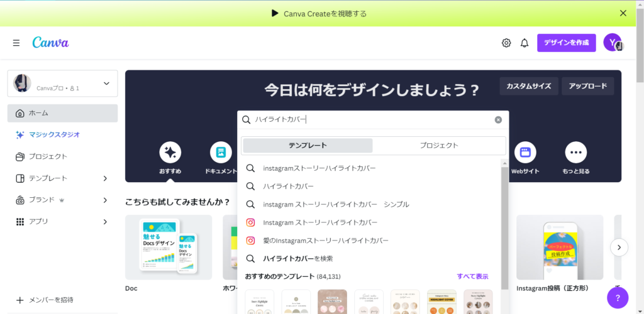Expand the ブランド sidebar submenu arrow
Screen dimensions: 644x314
(105, 200)
